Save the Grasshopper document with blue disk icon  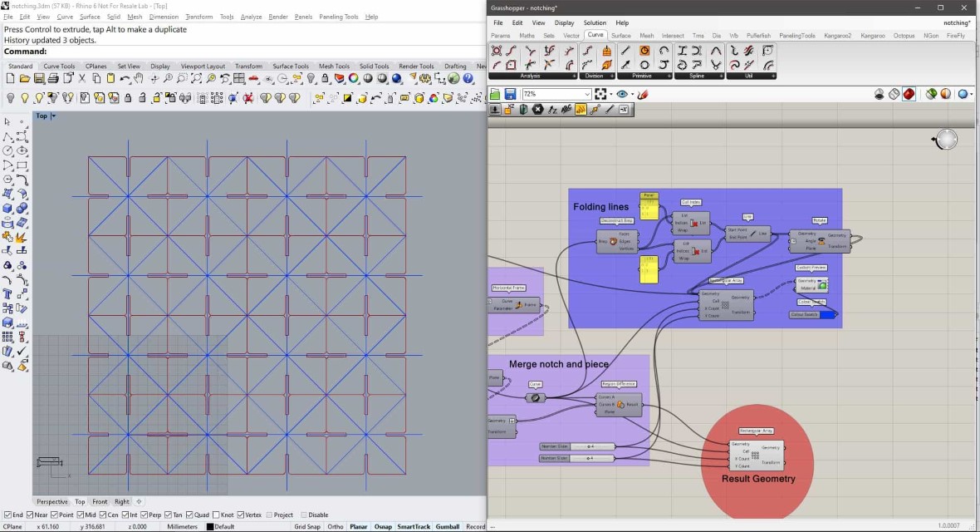(x=510, y=94)
